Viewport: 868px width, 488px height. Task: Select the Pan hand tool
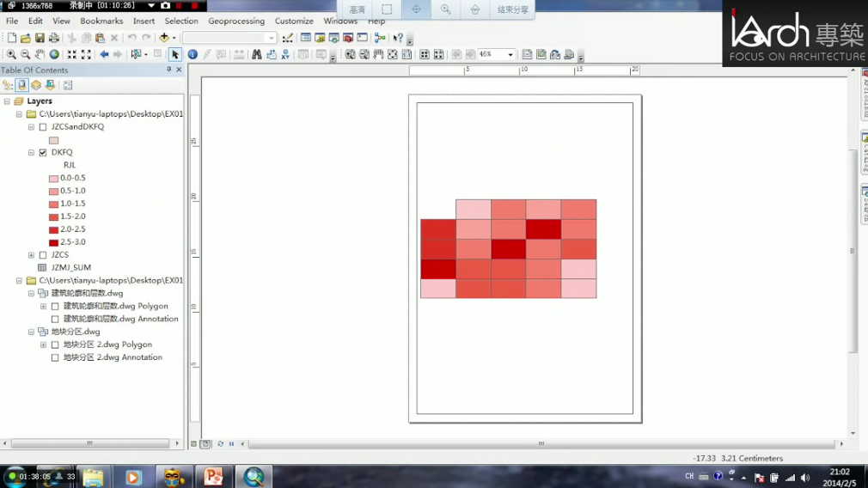click(x=40, y=54)
